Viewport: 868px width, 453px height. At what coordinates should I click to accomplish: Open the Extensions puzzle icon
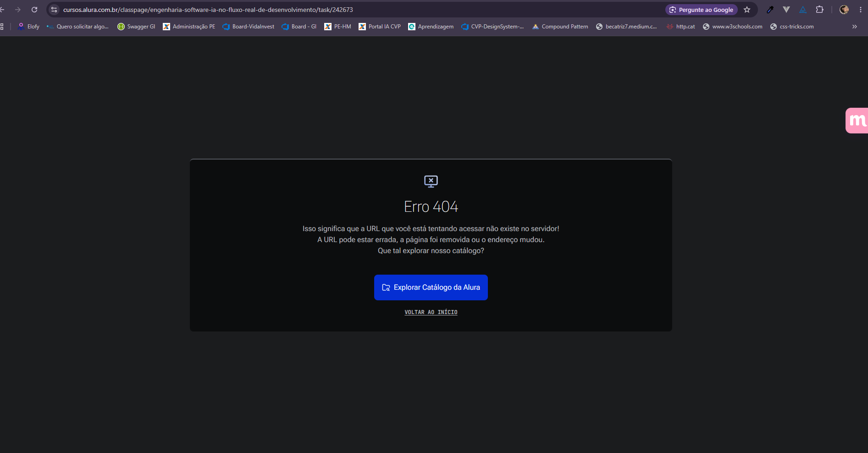(819, 10)
